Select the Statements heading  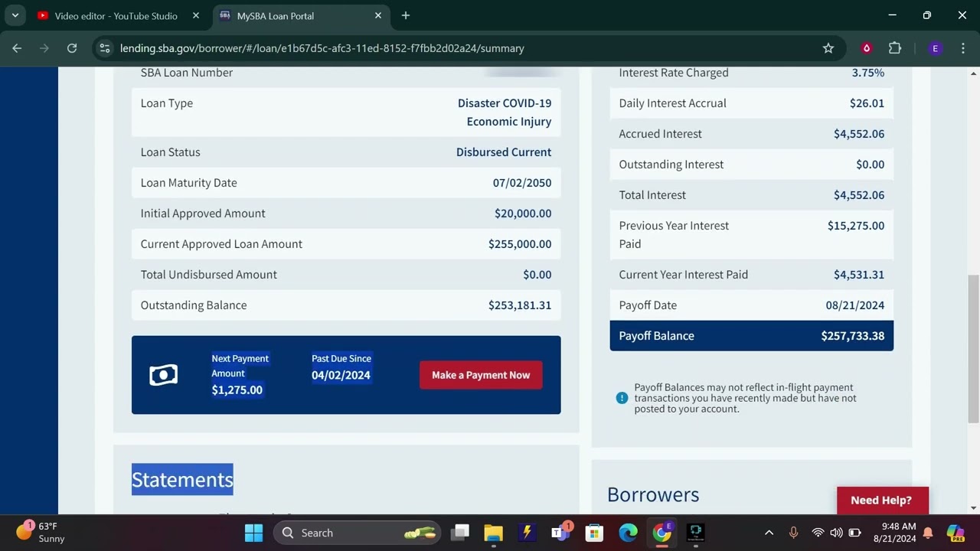click(x=182, y=480)
